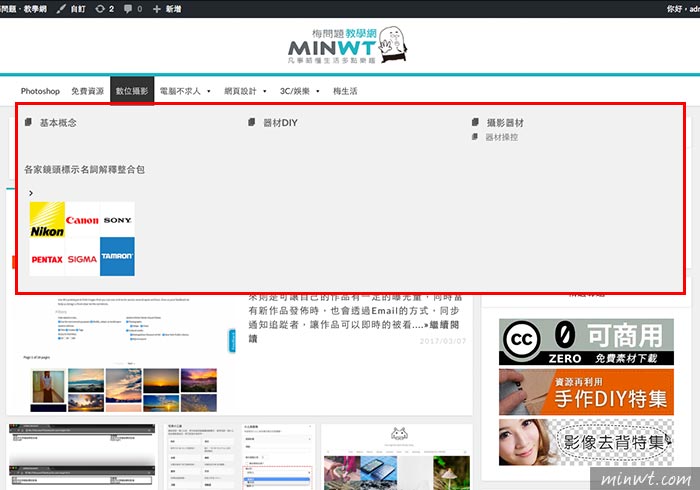Open the 手作DIY特集 orange banner
Viewport: 700px width, 490px height.
click(x=586, y=392)
